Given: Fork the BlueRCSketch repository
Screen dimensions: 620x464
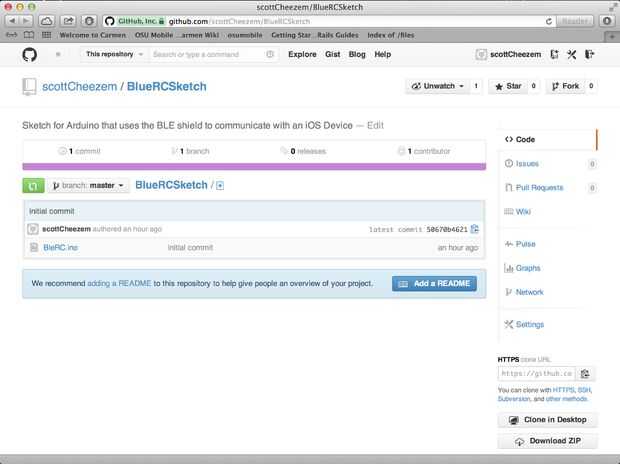Looking at the screenshot, I should coord(566,86).
